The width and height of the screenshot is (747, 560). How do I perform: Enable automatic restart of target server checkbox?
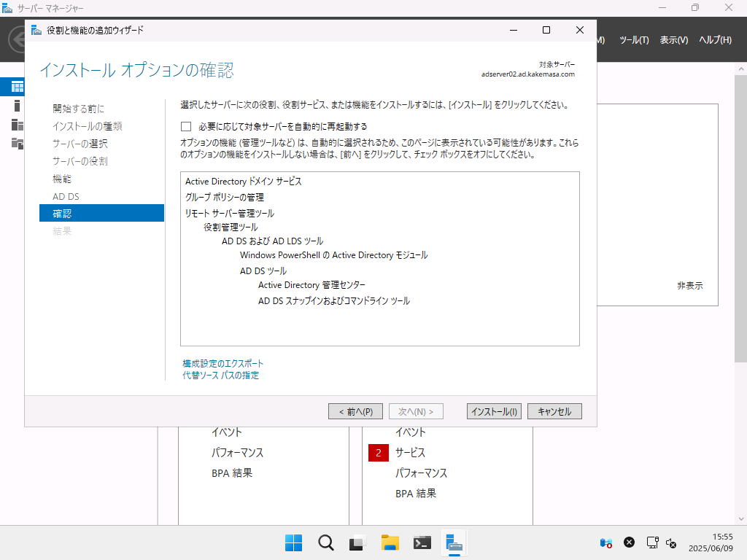(x=186, y=127)
